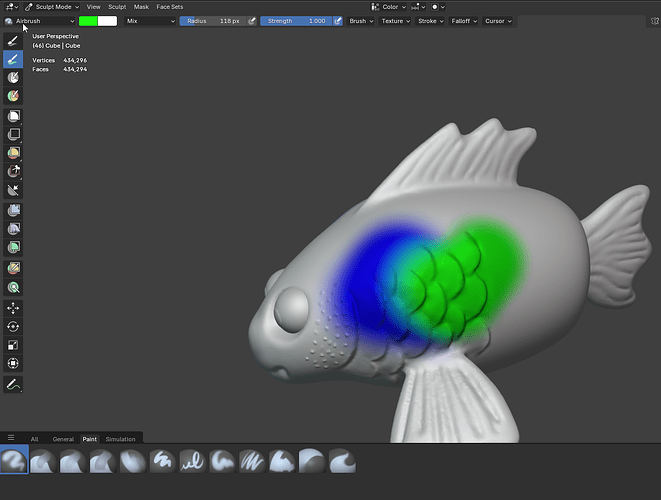This screenshot has width=661, height=500.
Task: Select the Annotate pencil tool
Action: tap(13, 384)
